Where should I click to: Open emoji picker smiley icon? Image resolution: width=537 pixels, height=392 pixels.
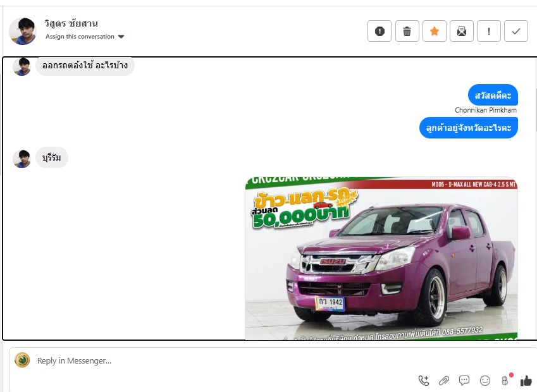click(485, 381)
